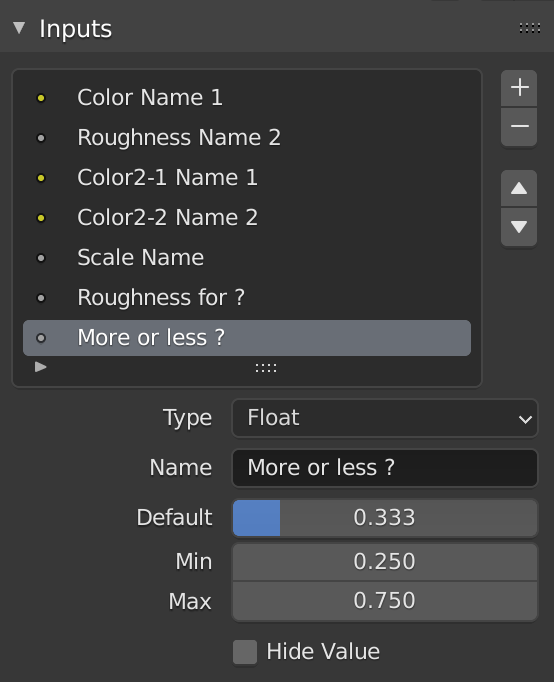
Task: Click the Name text field
Action: [385, 468]
